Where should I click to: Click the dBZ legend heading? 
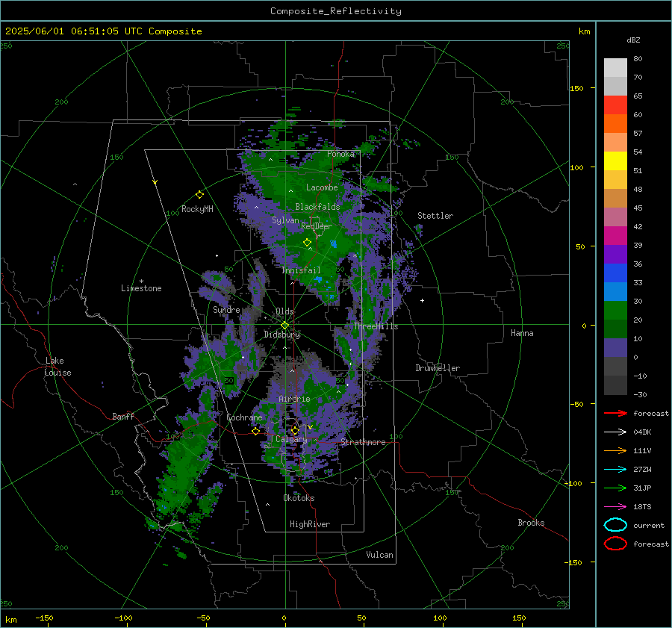[x=633, y=40]
